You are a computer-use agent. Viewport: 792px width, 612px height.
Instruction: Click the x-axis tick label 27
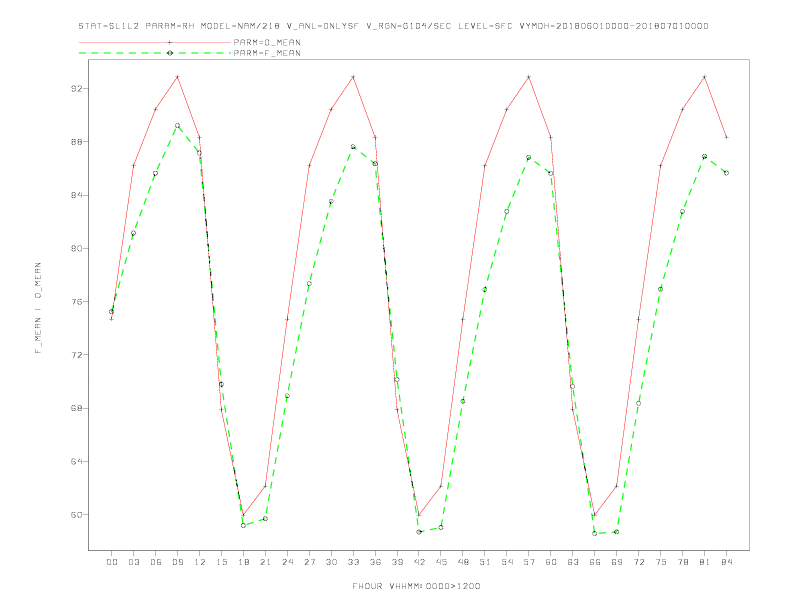pyautogui.click(x=309, y=562)
